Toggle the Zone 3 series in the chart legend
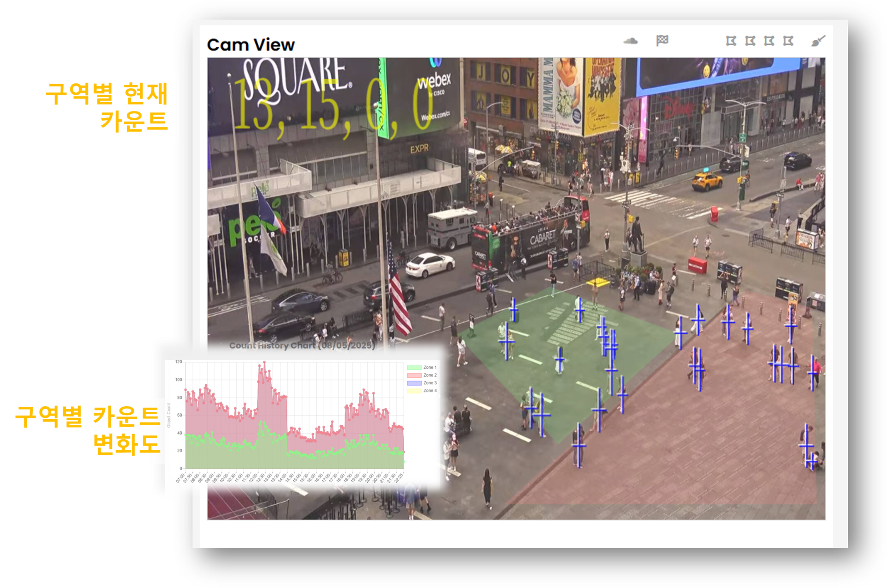 tap(430, 383)
